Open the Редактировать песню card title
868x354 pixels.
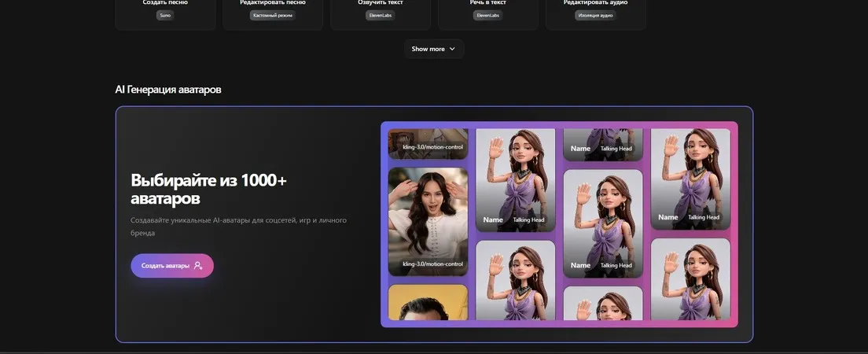[x=272, y=3]
